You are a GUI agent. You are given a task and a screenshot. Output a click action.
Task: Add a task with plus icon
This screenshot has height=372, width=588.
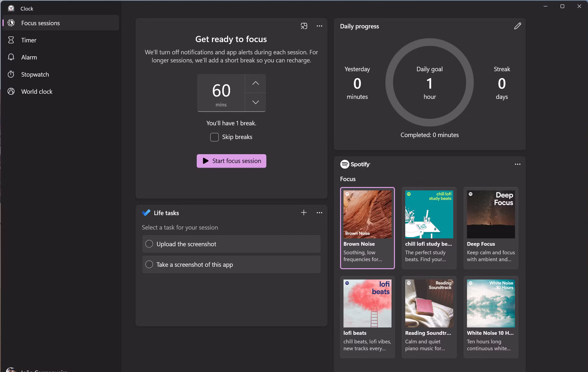(304, 212)
